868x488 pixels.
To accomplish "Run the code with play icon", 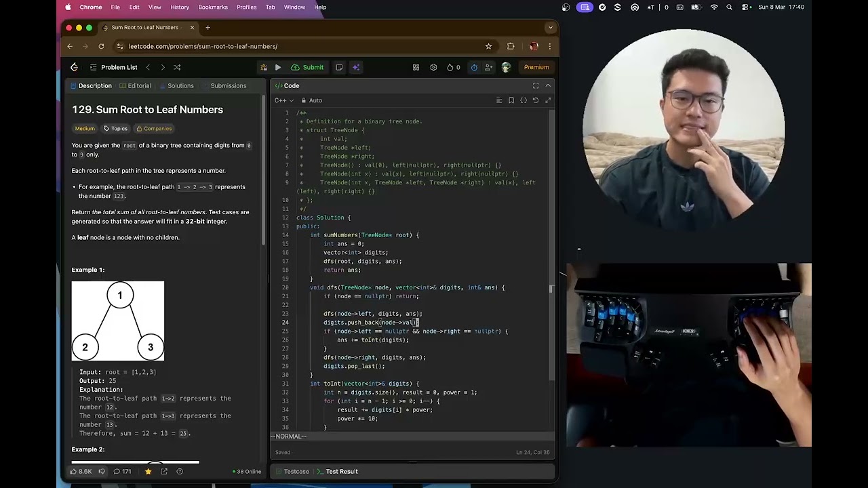I will [278, 67].
